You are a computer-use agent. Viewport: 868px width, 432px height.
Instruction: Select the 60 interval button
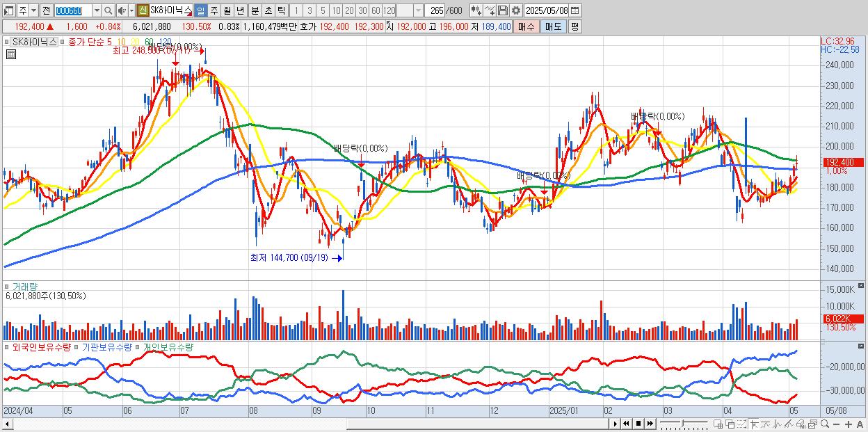(x=375, y=10)
